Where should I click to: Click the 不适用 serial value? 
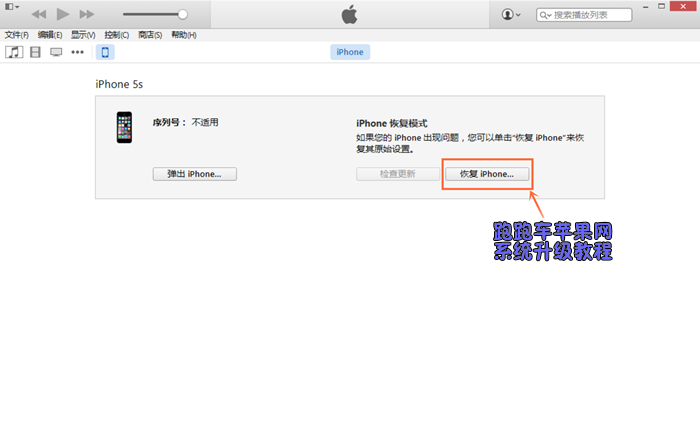(x=205, y=122)
